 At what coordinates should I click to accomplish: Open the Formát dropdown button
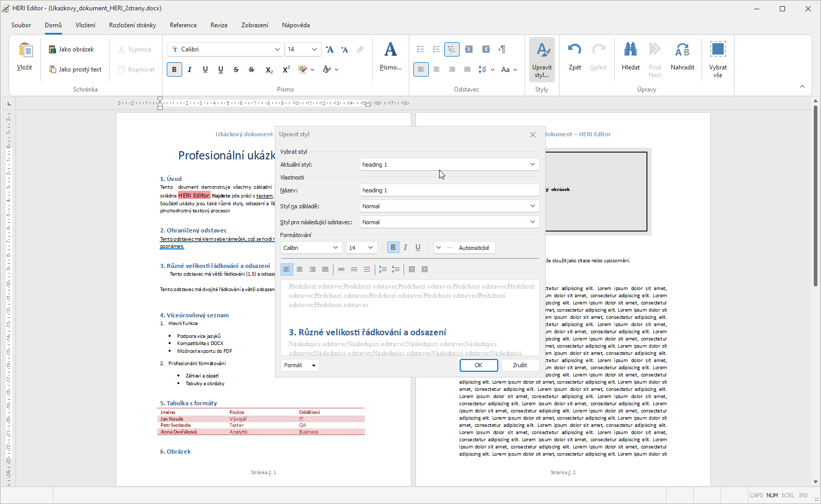(300, 365)
